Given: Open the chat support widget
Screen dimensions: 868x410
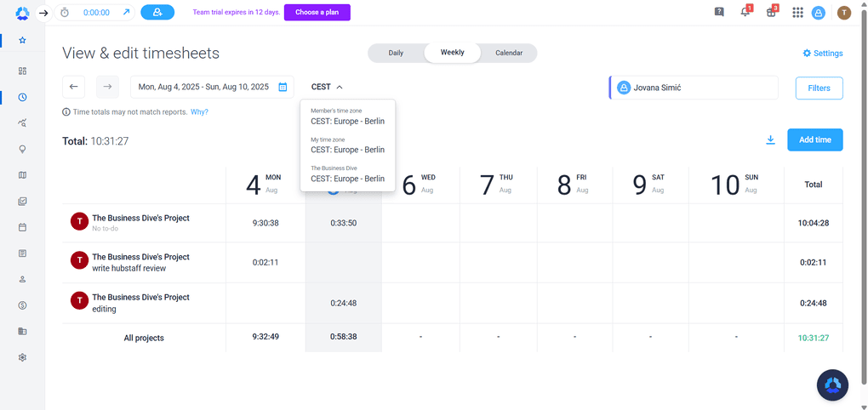Looking at the screenshot, I should click(832, 384).
